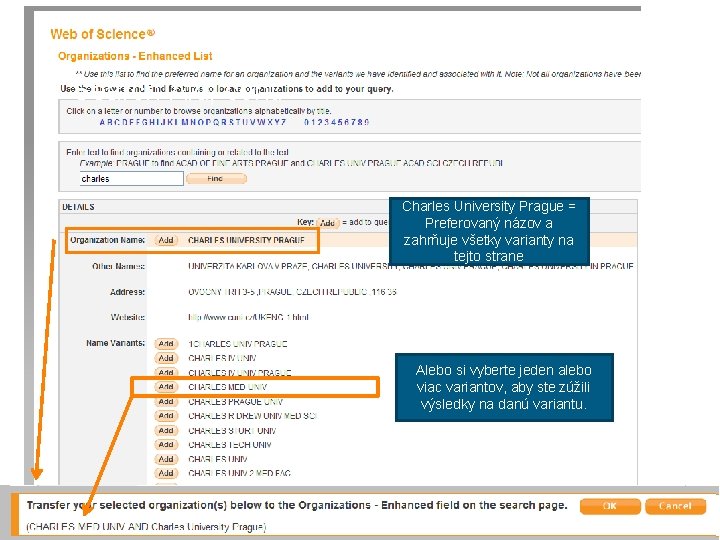Add name variant CHARLES IV UNIV
720x540 pixels.
pos(166,358)
